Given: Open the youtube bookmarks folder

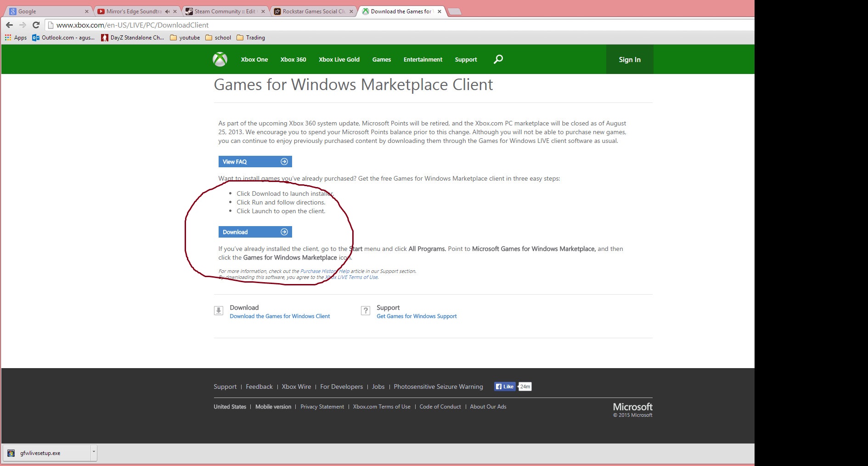Looking at the screenshot, I should click(185, 38).
